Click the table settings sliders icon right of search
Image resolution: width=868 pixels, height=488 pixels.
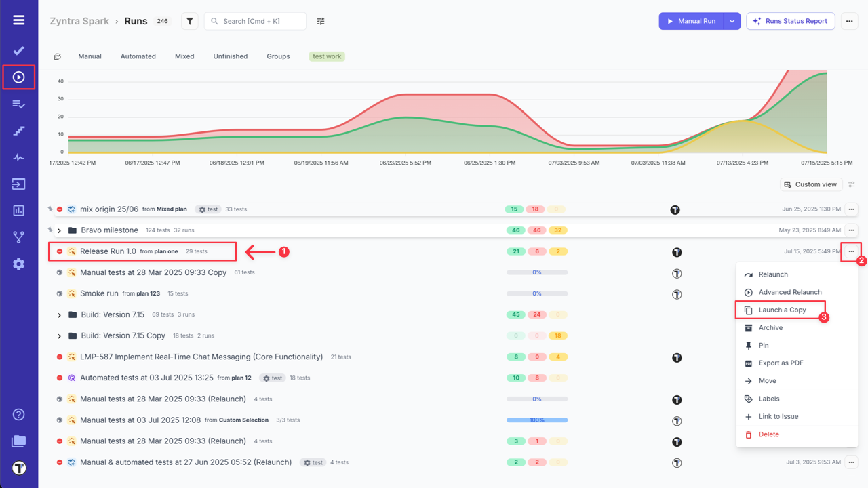coord(320,21)
